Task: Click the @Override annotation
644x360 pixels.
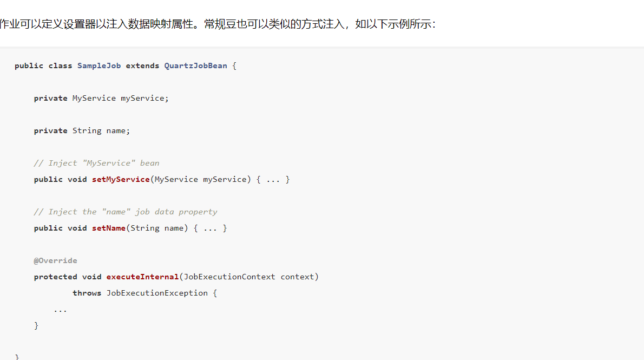Action: pos(55,260)
